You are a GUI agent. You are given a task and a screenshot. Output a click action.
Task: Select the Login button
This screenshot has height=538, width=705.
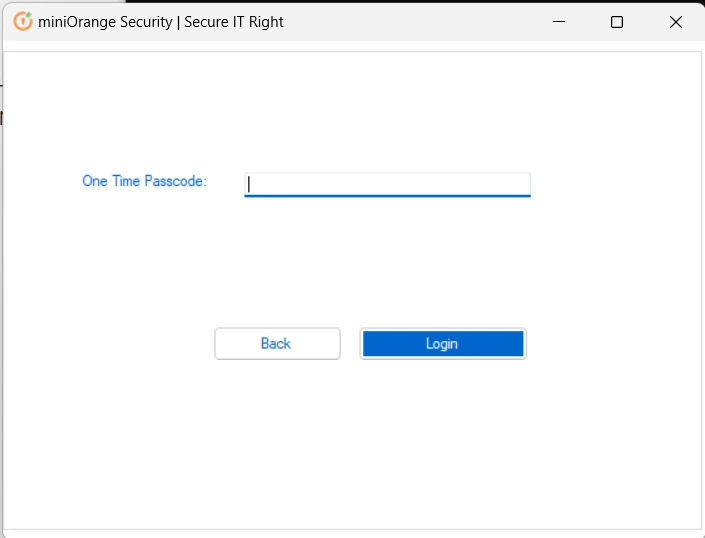coord(443,344)
